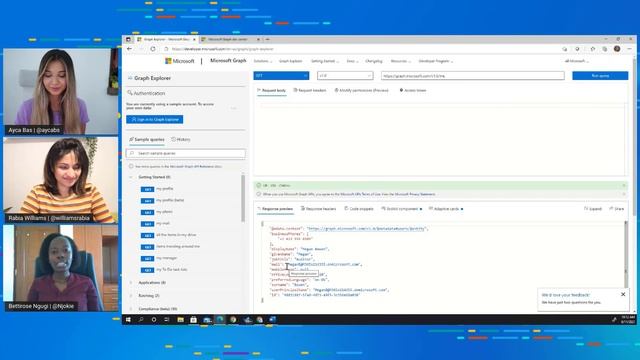Viewport: 640px width, 360px height.
Task: Expand the Docs nav menu
Action: (x=352, y=61)
